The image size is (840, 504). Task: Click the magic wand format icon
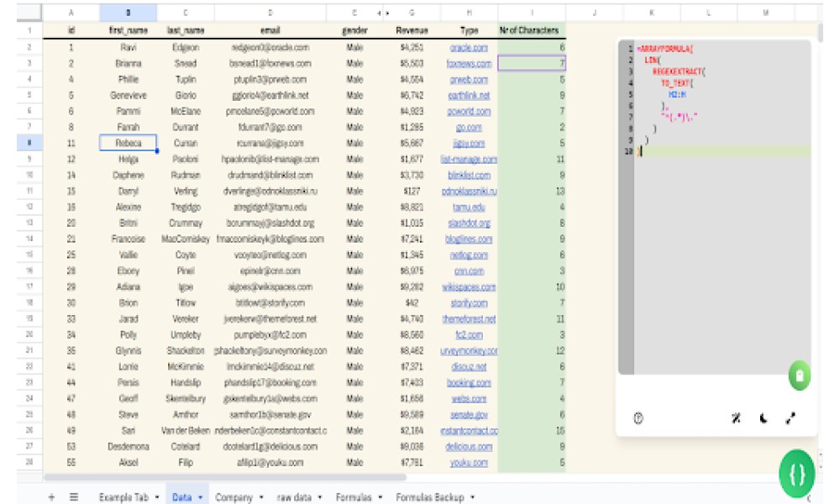point(736,418)
